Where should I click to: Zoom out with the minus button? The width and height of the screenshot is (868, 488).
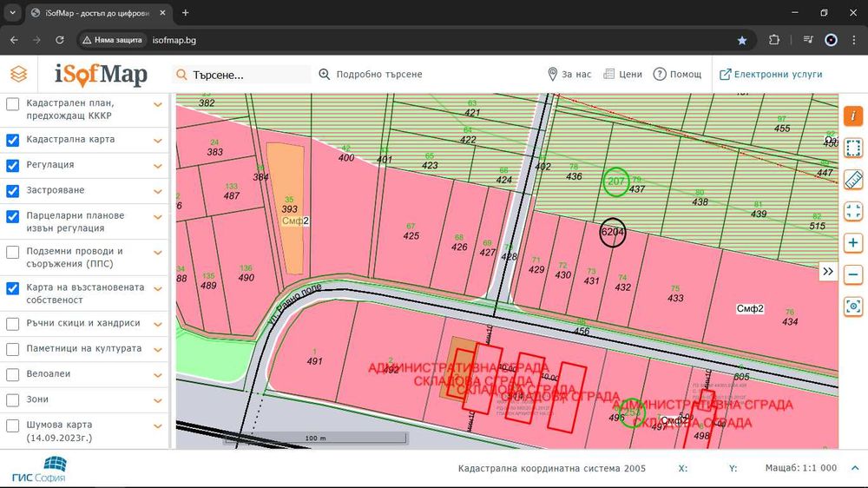[x=853, y=274]
